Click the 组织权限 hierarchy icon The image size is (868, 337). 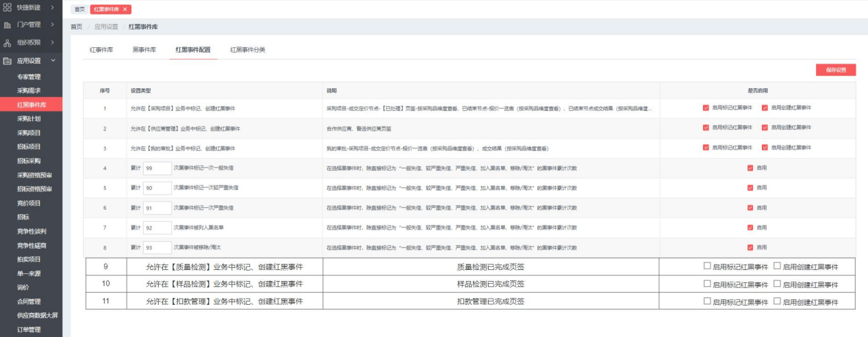8,43
